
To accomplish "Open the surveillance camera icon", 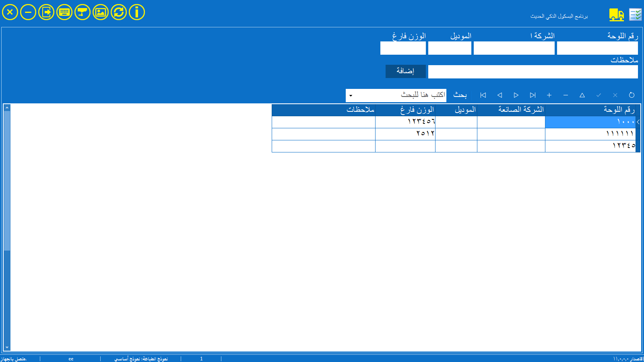I will point(83,12).
